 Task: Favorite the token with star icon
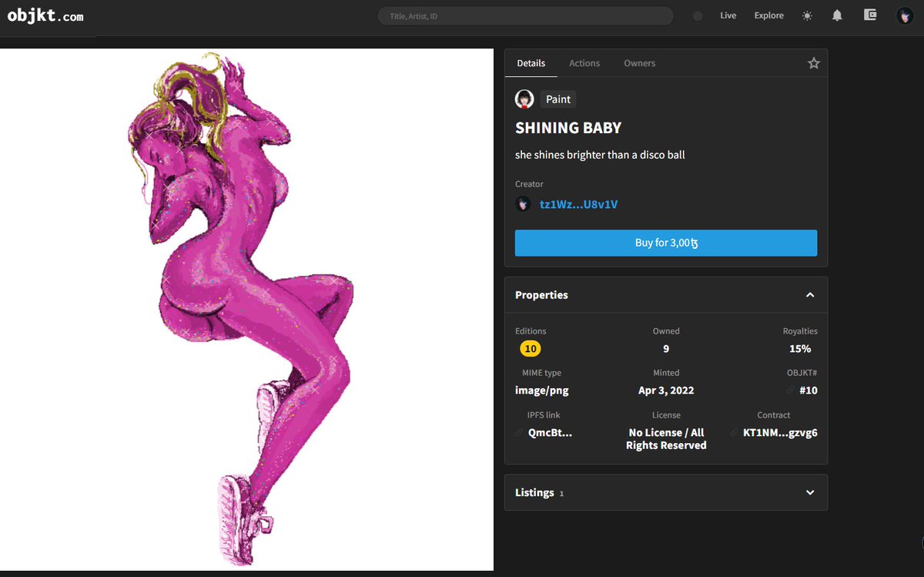(814, 63)
